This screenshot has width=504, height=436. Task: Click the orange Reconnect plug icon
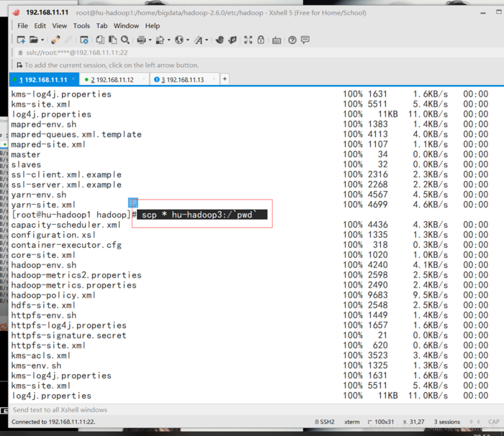55,40
